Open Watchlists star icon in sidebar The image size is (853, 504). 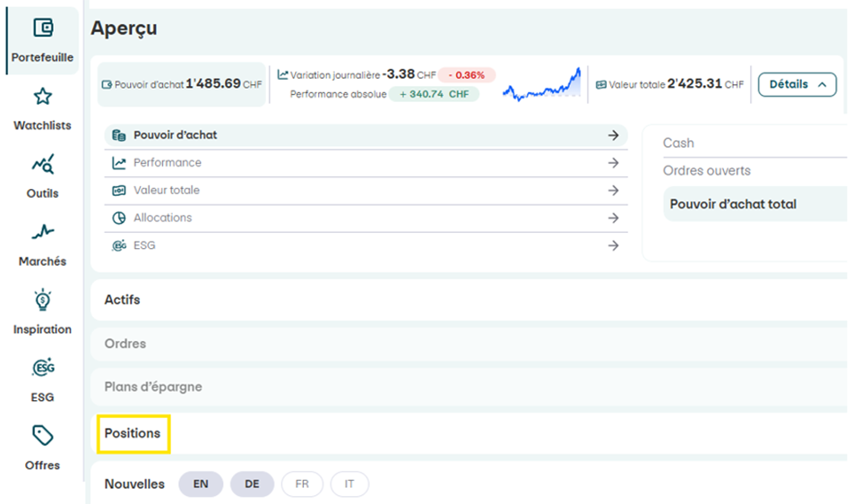tap(42, 97)
